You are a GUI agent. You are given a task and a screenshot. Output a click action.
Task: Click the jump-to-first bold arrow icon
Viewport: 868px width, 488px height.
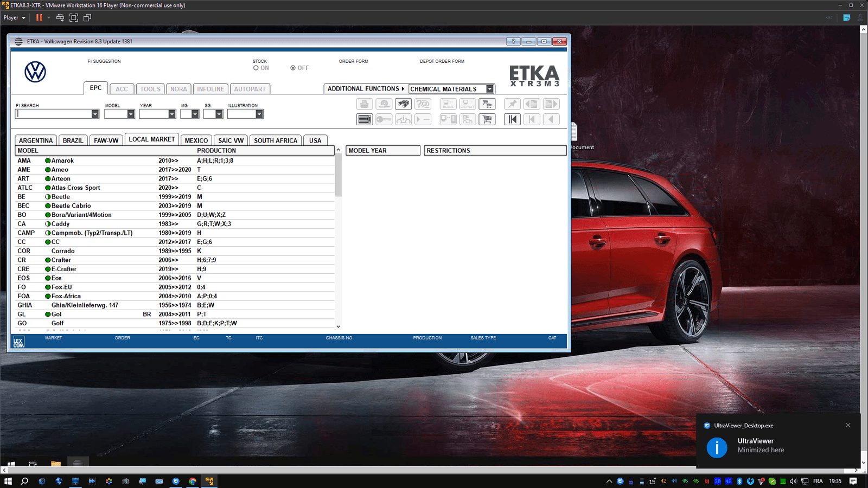click(x=512, y=119)
